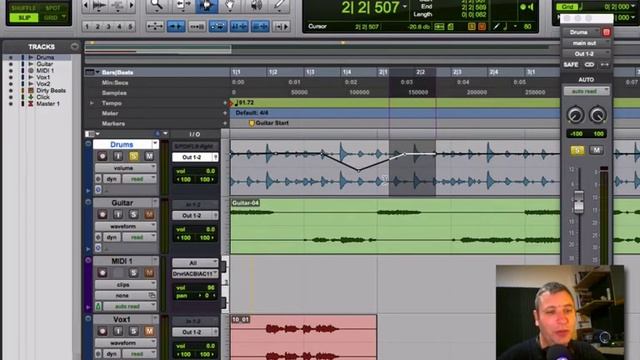Click the horizontal zoom out left arrow
The width and height of the screenshot is (640, 360).
coord(86,5)
